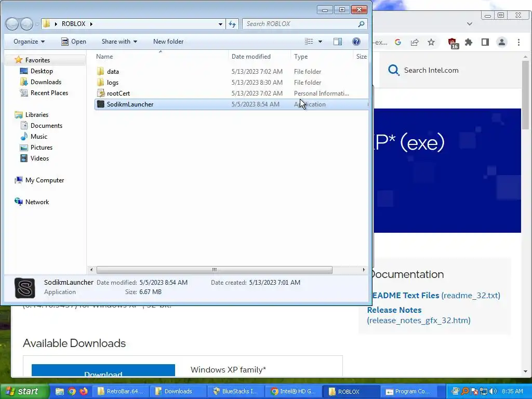Open the Chrome profile avatar

tap(502, 42)
